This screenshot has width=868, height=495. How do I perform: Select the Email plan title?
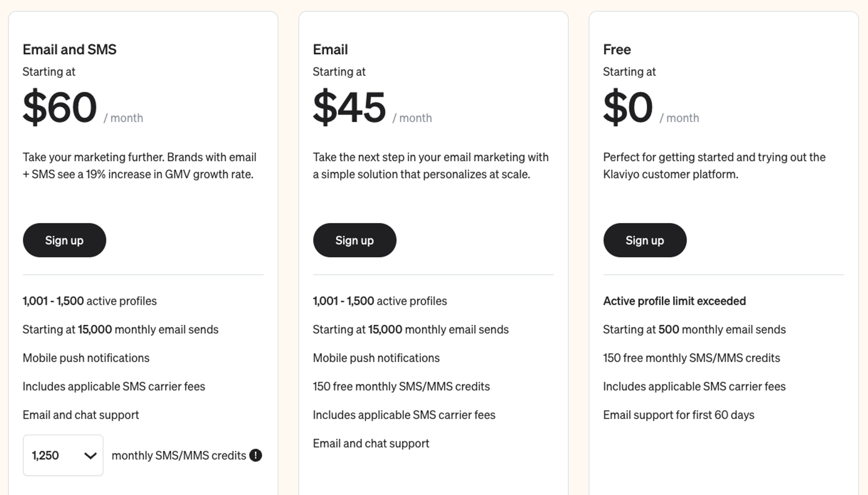click(330, 49)
